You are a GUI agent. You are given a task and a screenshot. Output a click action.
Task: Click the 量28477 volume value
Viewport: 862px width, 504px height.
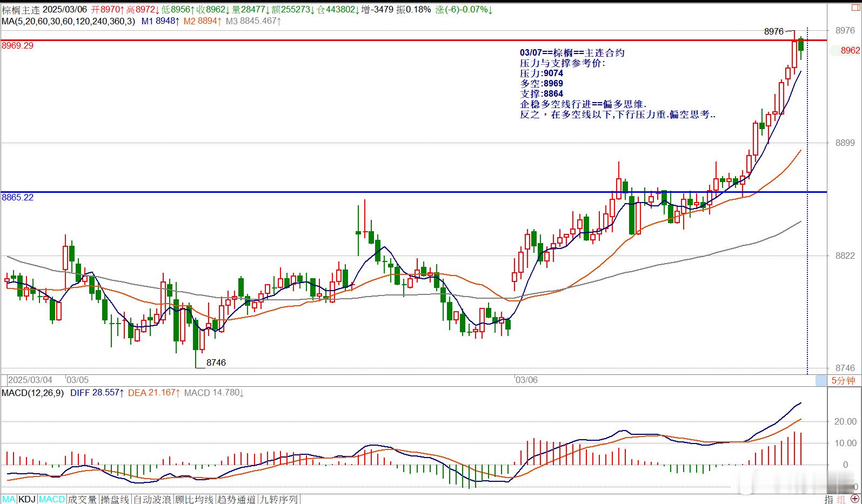(251, 10)
